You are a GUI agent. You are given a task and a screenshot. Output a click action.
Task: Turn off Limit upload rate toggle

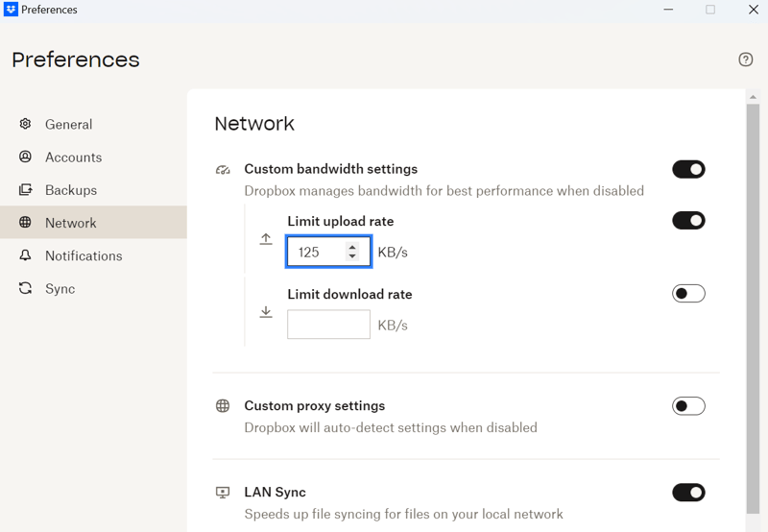[x=688, y=221]
